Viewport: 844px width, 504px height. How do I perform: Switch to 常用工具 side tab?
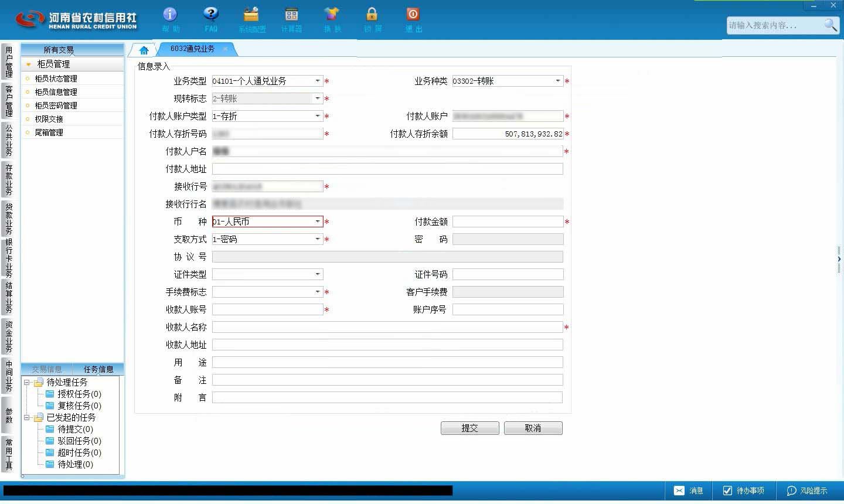point(9,454)
